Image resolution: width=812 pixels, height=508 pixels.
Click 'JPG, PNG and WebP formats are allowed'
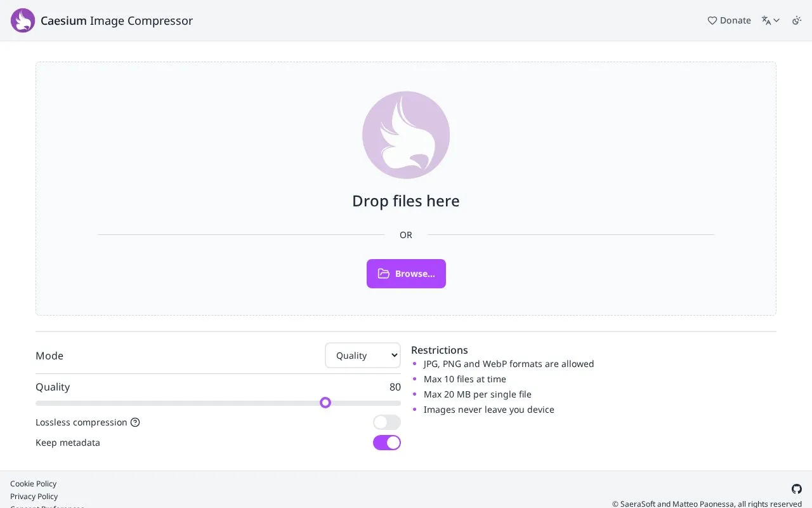(x=509, y=364)
